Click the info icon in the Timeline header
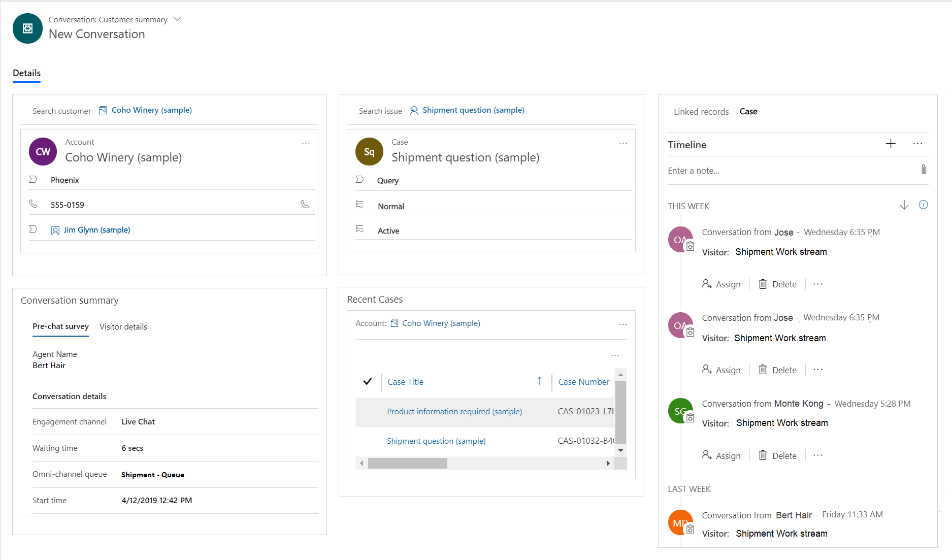Image resolution: width=952 pixels, height=560 pixels. pos(924,205)
